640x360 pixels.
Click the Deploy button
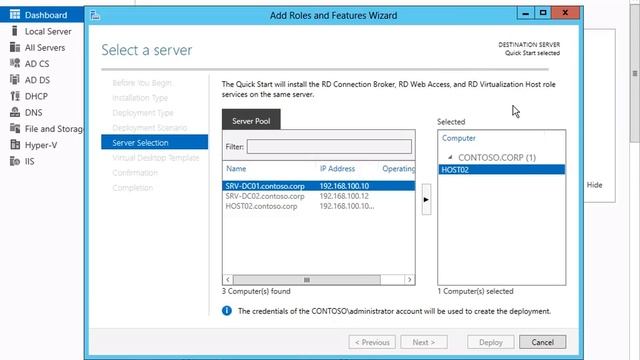pos(490,342)
